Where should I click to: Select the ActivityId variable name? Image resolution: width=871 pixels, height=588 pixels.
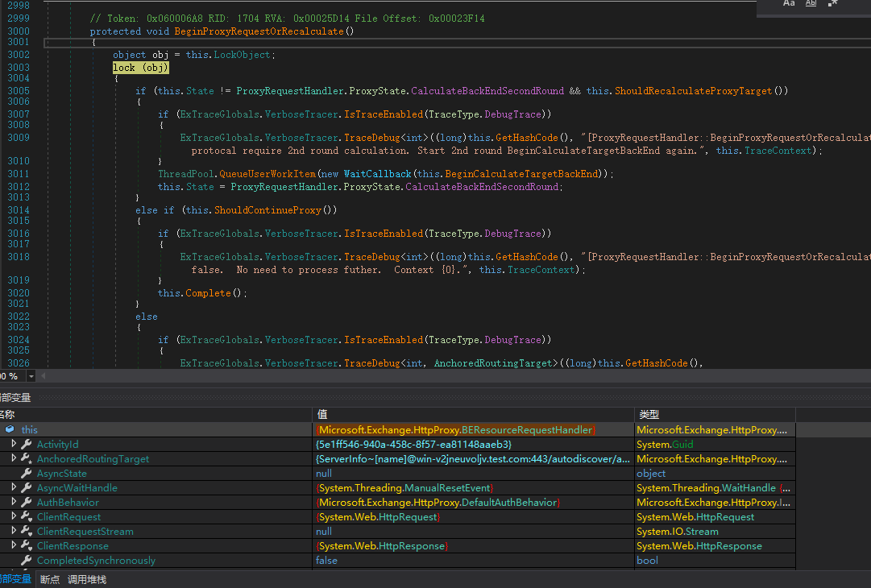coord(58,444)
